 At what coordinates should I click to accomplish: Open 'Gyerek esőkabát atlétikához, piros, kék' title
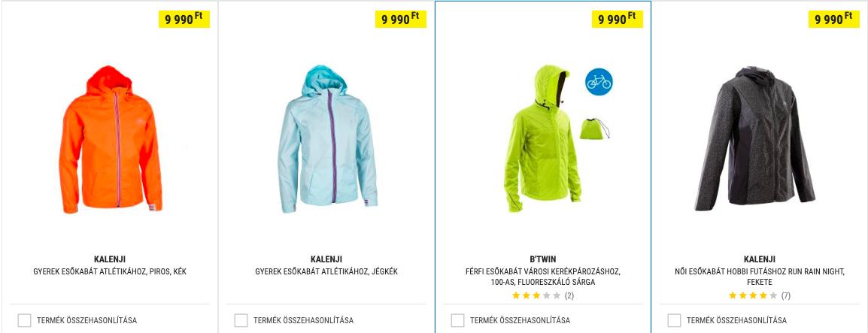pyautogui.click(x=110, y=271)
